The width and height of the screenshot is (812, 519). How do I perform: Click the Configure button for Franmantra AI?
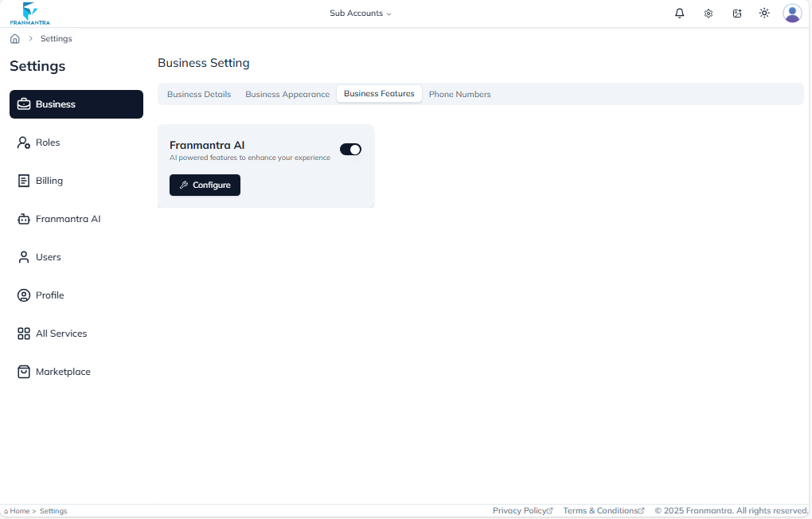(x=205, y=185)
